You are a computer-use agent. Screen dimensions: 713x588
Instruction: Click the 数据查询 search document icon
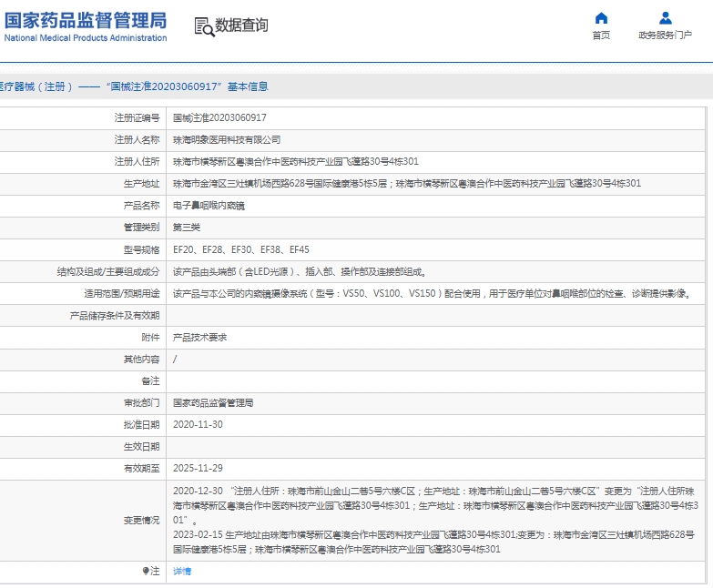pos(204,26)
